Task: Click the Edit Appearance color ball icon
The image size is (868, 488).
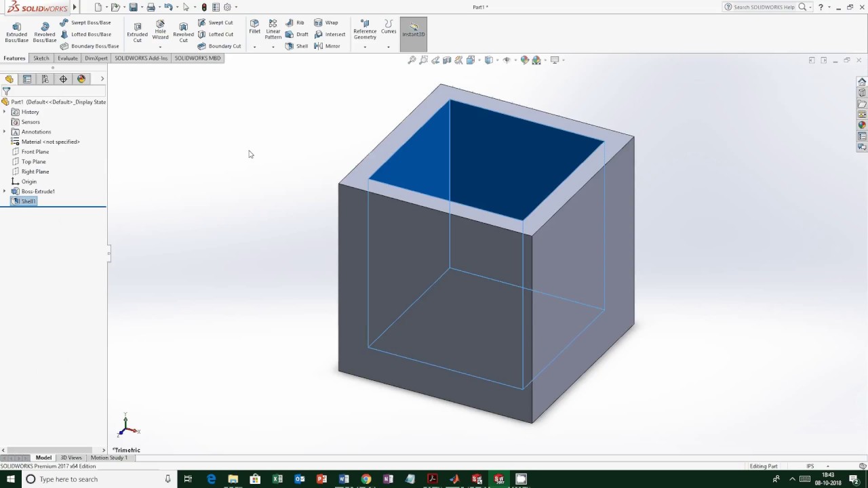Action: pos(524,60)
